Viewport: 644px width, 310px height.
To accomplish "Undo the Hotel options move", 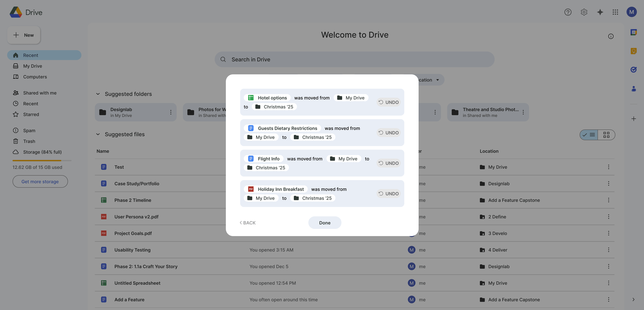I will click(388, 102).
